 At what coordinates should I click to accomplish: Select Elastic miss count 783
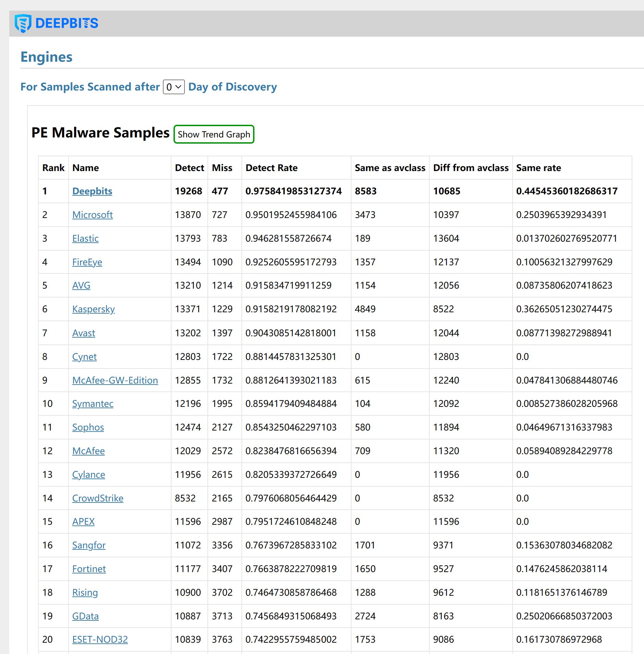point(219,239)
